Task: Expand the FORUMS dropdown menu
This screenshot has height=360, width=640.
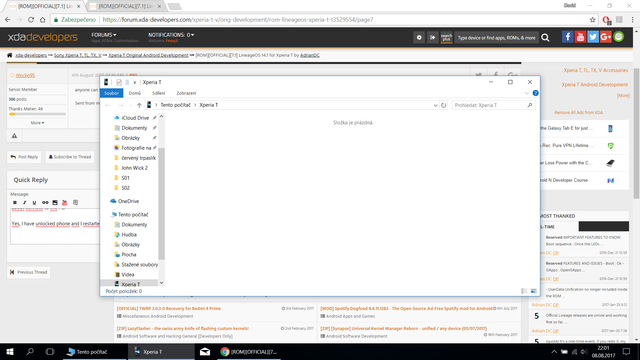Action: click(x=104, y=35)
